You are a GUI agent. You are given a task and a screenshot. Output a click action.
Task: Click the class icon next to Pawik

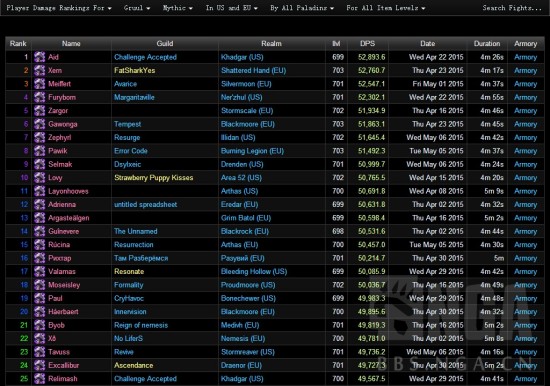pos(40,151)
